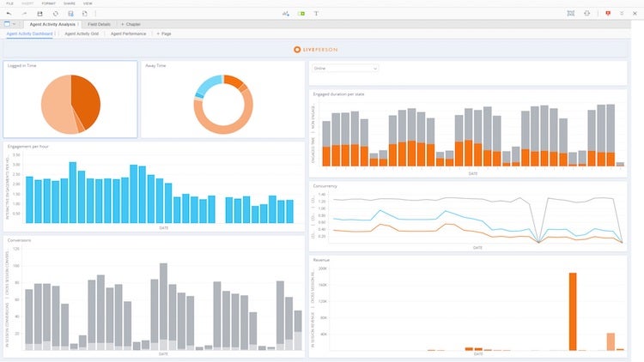Click the DATE axis label under Engaged duration chart

tap(473, 173)
